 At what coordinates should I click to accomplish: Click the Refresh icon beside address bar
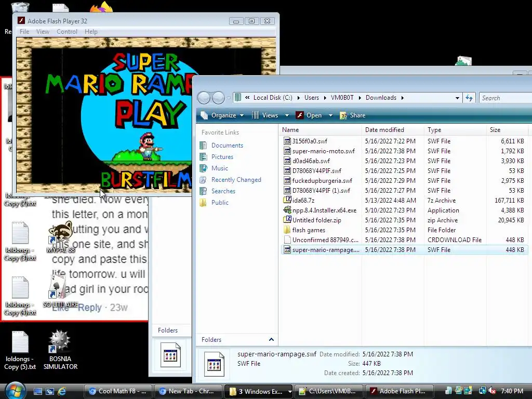pyautogui.click(x=469, y=98)
